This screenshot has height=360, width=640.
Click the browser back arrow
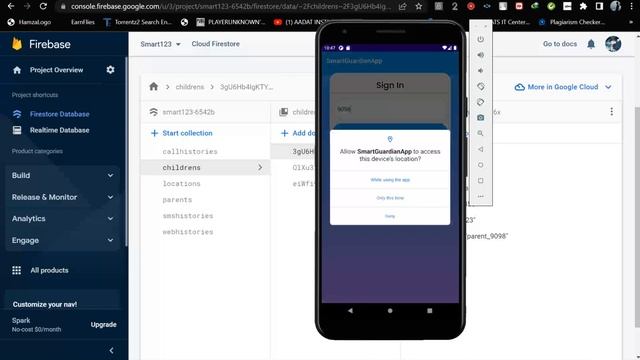[x=11, y=6]
